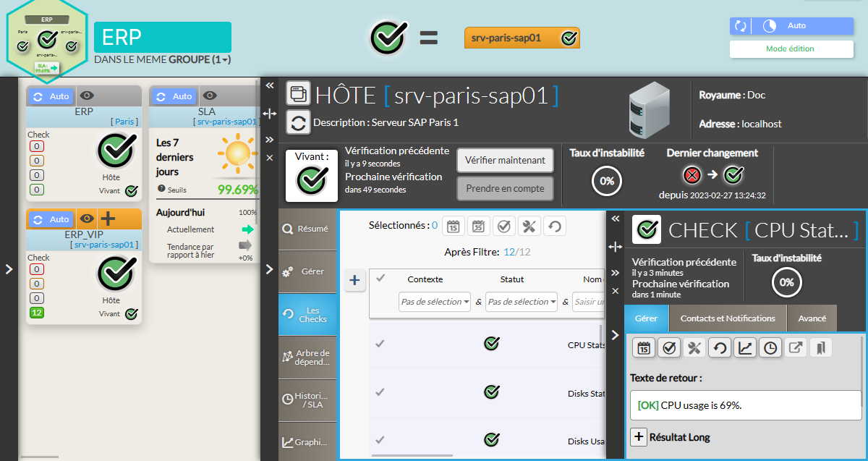The height and width of the screenshot is (461, 868).
Task: Open the graph chart icon in check toolbar
Action: (745, 348)
